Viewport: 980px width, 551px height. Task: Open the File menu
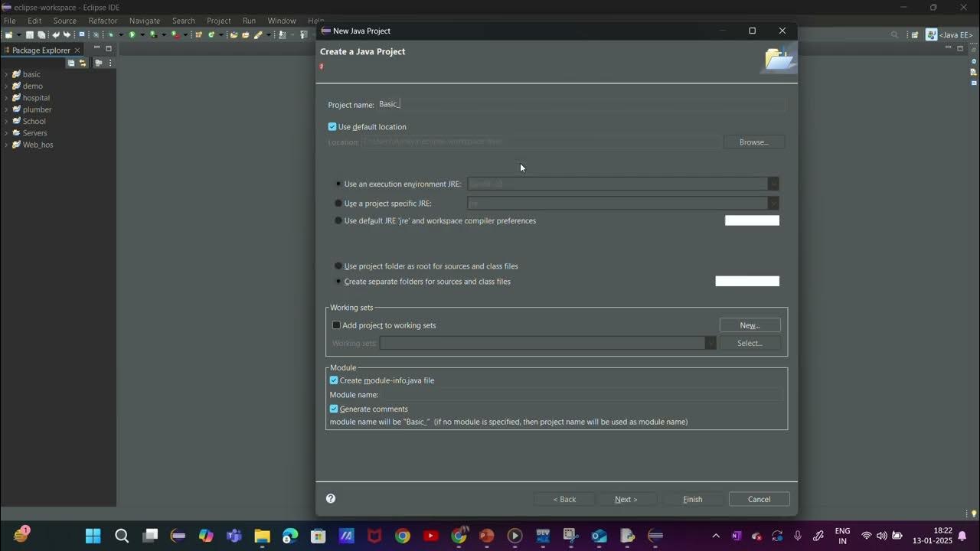[x=9, y=21]
